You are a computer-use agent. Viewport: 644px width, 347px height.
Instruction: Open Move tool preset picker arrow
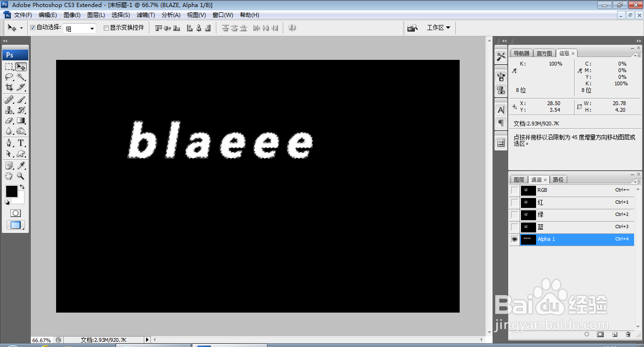pyautogui.click(x=21, y=28)
